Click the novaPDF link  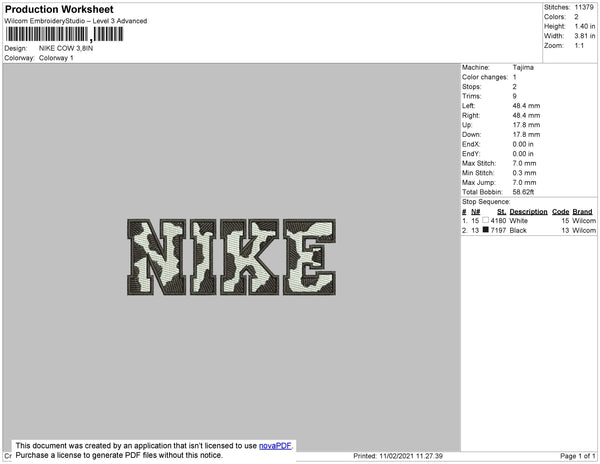(x=275, y=446)
